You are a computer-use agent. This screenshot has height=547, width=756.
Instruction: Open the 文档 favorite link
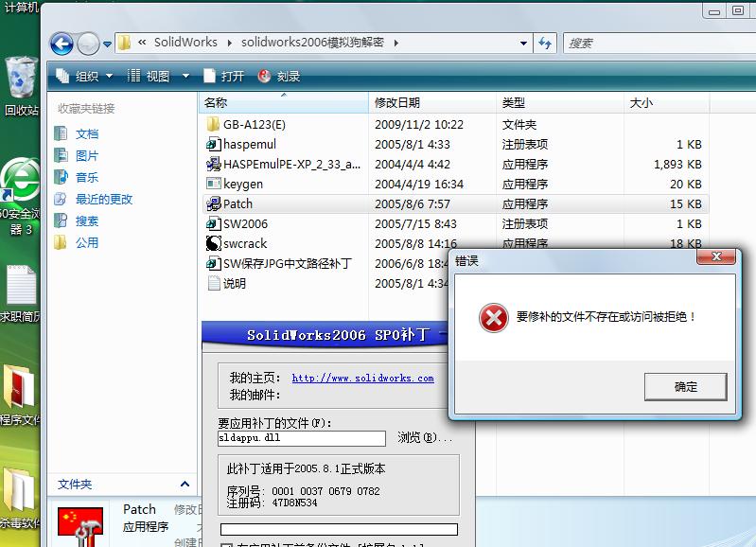[x=87, y=133]
